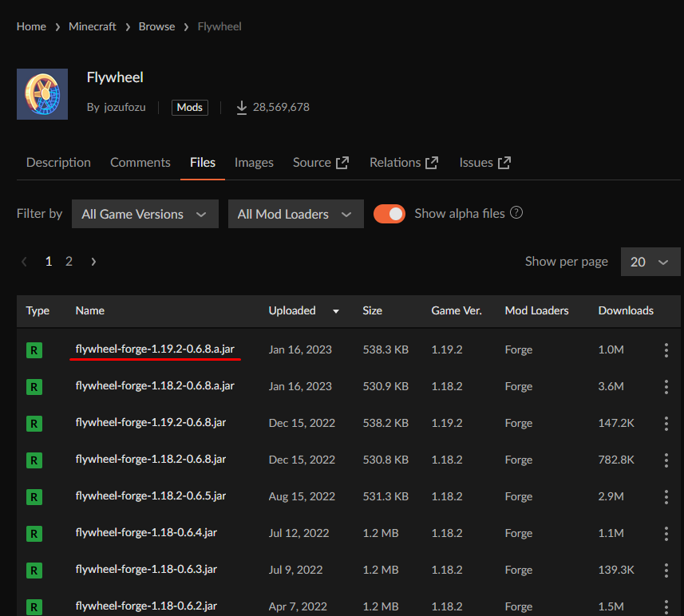Viewport: 684px width, 616px height.
Task: Open menu for flywheel-forge-1.19.2-0.6.8.a.jar row
Action: 666,349
